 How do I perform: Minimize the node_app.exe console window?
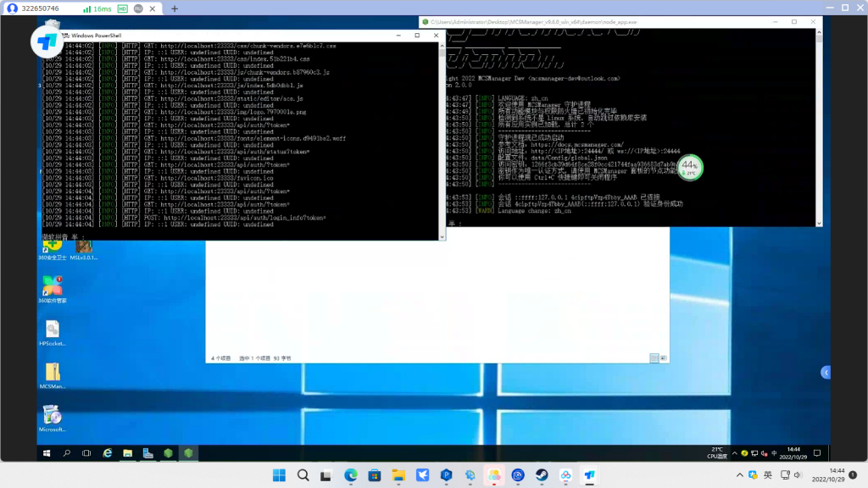coord(776,21)
